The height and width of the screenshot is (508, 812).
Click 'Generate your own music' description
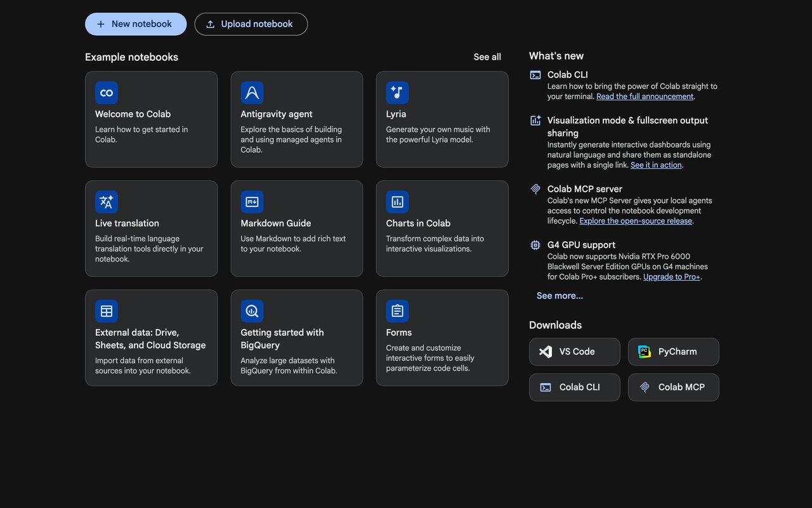[438, 135]
